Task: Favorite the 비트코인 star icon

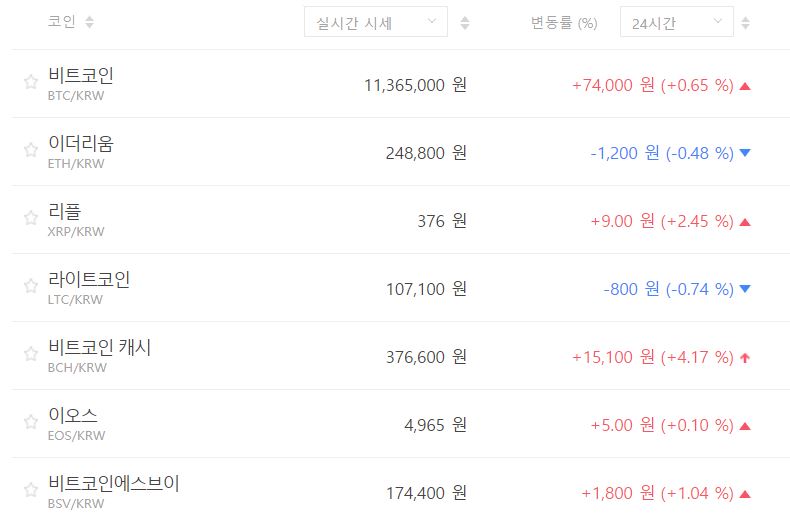Action: (31, 83)
